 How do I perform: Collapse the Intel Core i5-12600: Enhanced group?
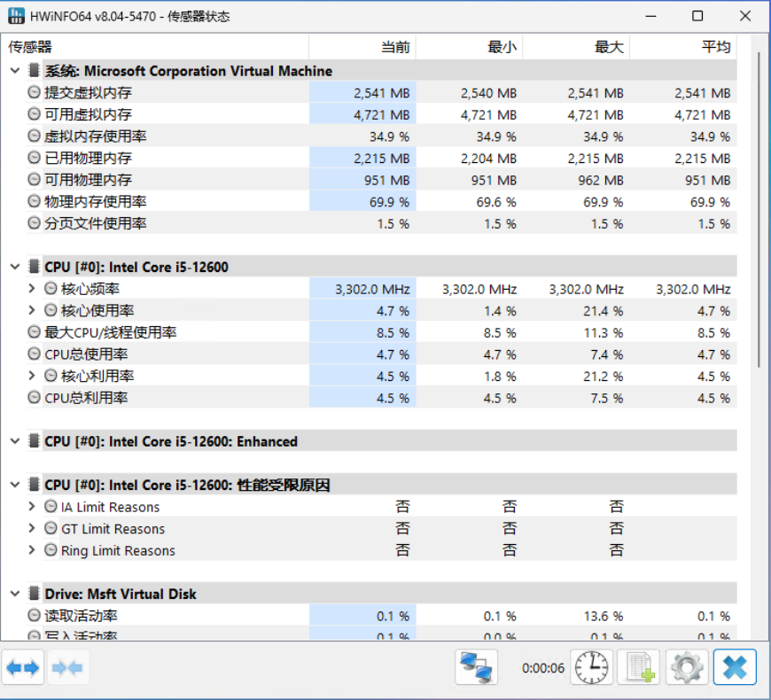coord(15,441)
